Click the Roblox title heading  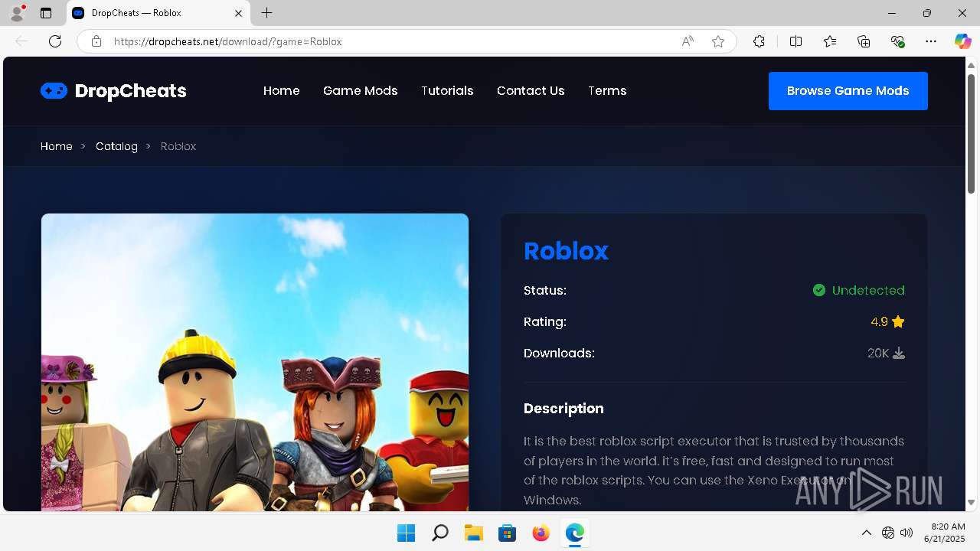pyautogui.click(x=566, y=250)
